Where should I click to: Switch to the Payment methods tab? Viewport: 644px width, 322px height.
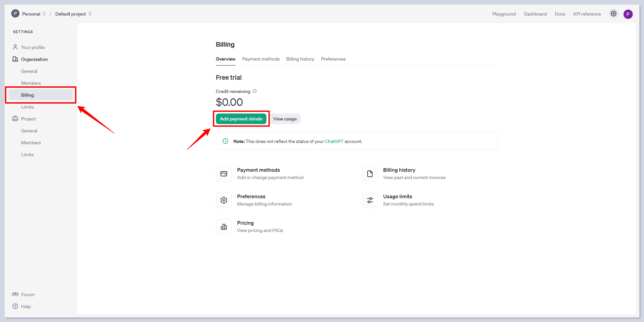coord(261,59)
